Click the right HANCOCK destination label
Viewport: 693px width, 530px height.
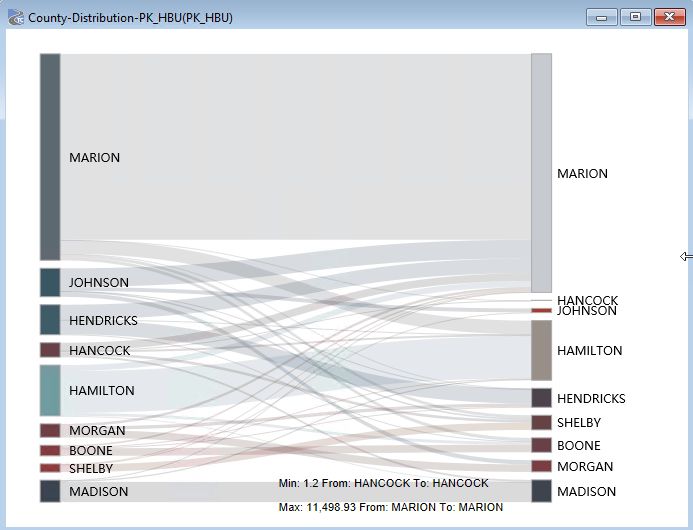(587, 300)
